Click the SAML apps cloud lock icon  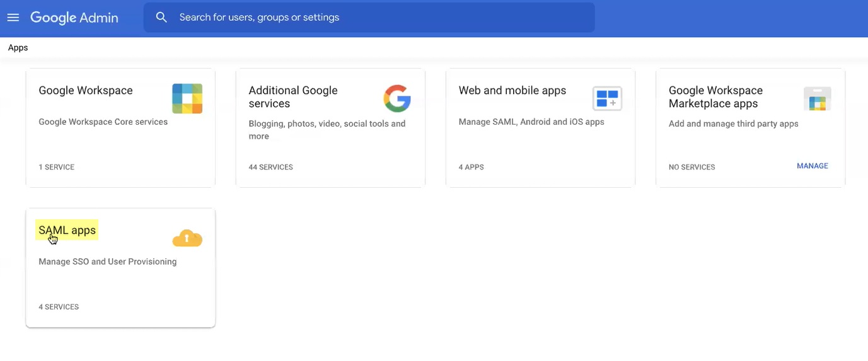pos(187,239)
